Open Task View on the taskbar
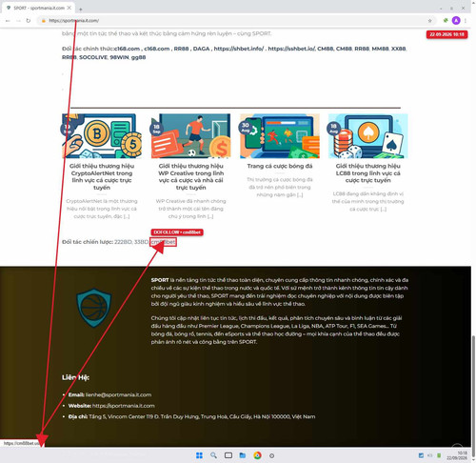Image resolution: width=476 pixels, height=463 pixels. 228,455
